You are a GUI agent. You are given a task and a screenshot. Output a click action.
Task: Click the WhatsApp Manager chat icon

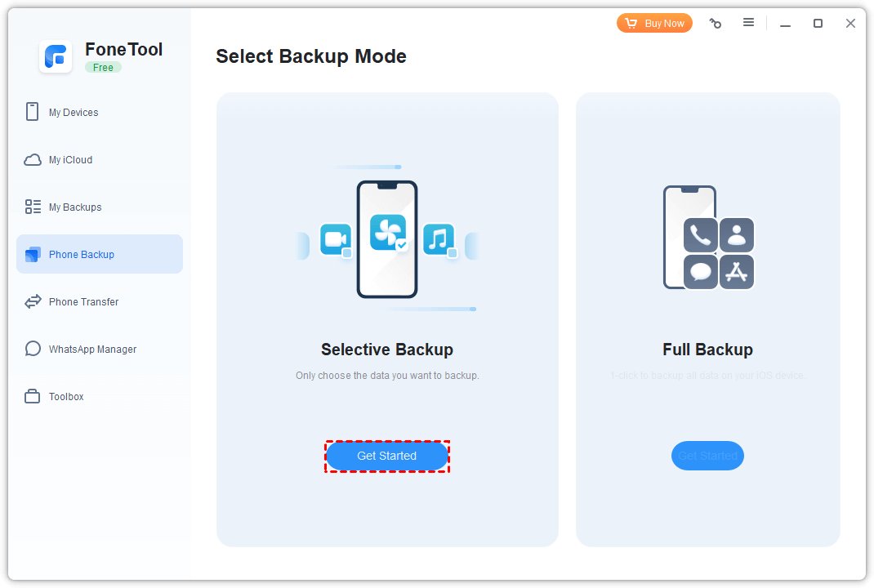tap(33, 349)
